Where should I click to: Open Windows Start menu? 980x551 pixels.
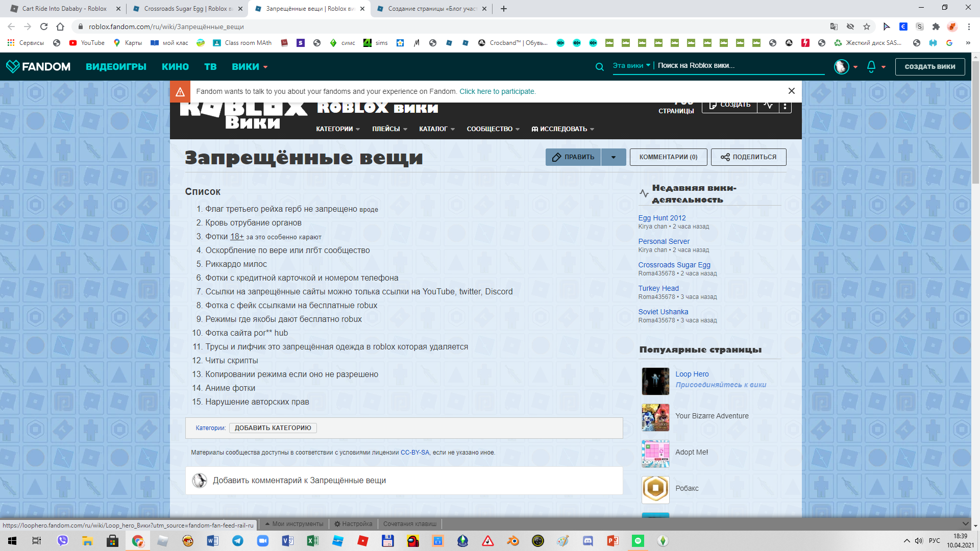[x=12, y=541]
